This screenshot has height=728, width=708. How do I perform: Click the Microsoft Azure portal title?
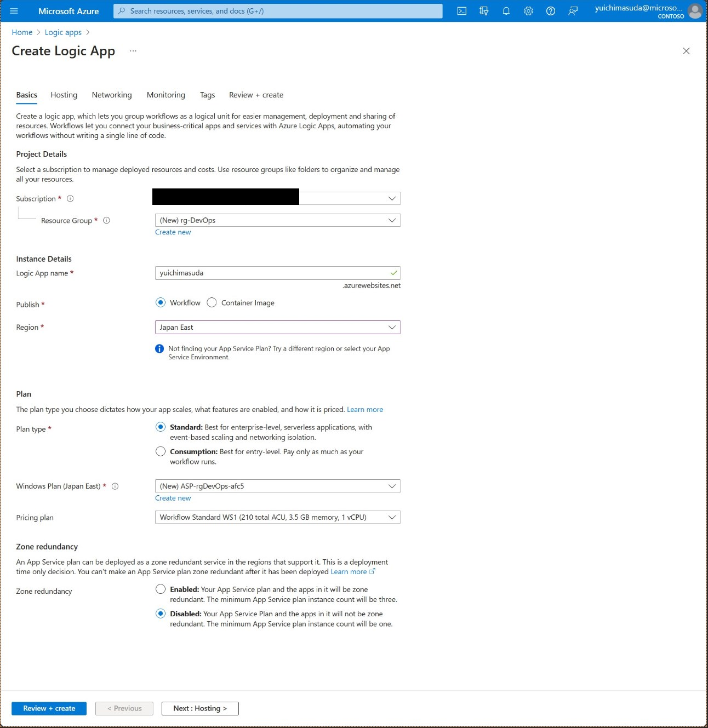[x=68, y=11]
